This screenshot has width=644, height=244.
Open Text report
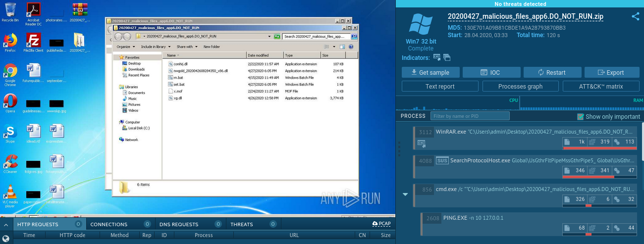[440, 86]
